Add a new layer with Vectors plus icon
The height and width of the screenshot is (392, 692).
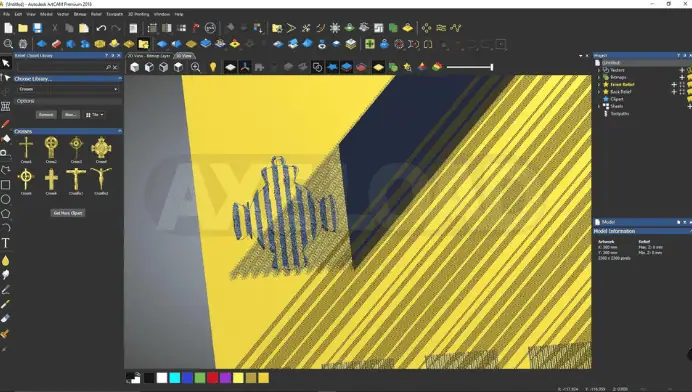click(682, 70)
